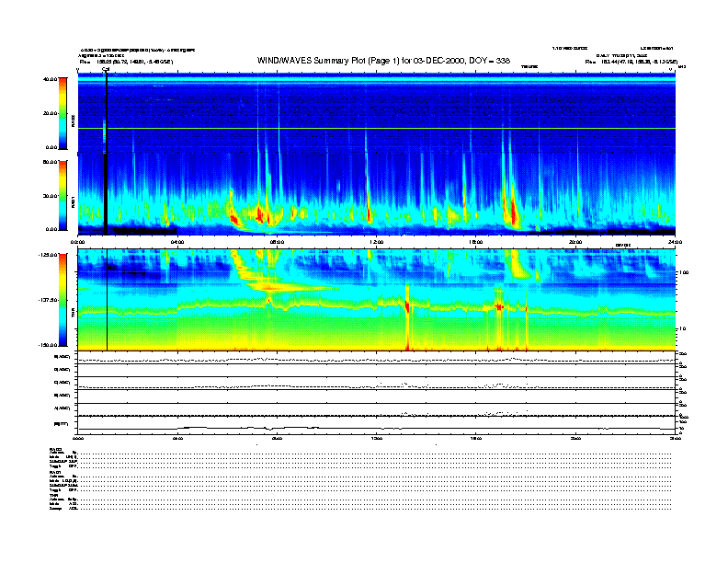728x563 pixels.
Task: Click the red spike after 12:00 in TNR panel
Action: [x=407, y=317]
